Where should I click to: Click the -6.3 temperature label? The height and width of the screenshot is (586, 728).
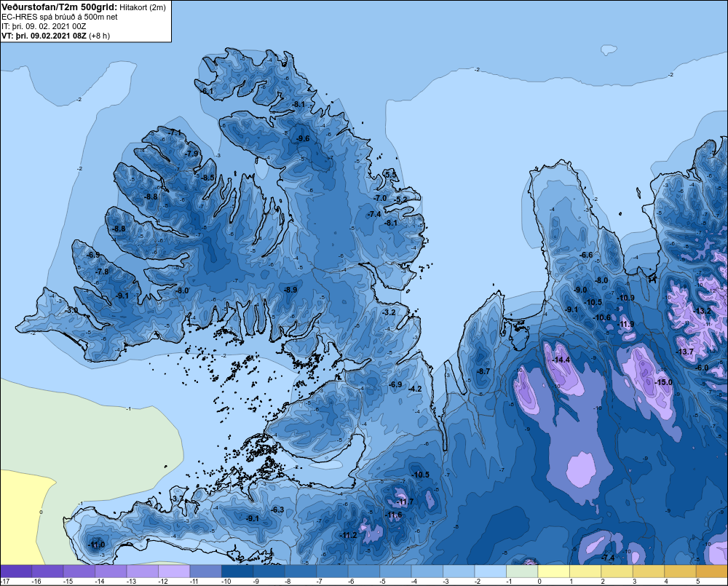(x=277, y=510)
